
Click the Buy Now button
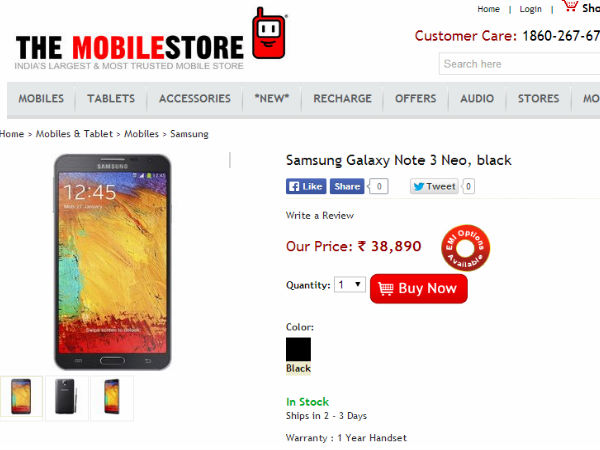click(419, 289)
